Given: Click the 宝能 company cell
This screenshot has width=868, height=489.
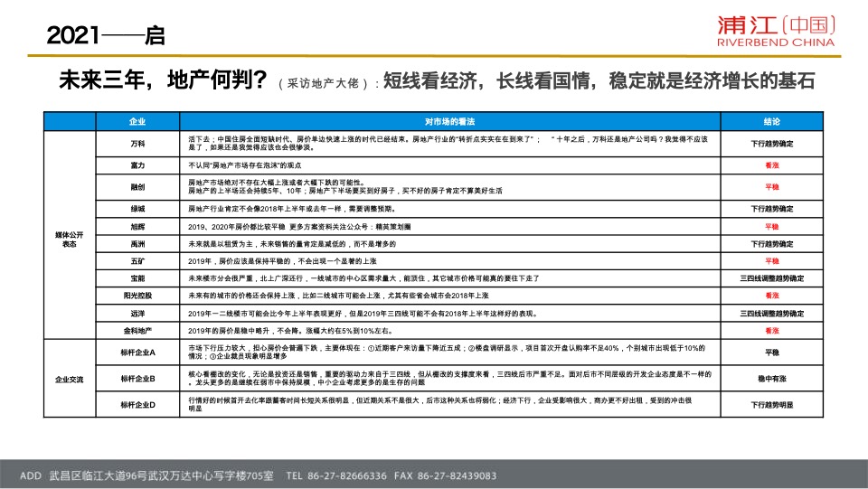Looking at the screenshot, I should [x=137, y=278].
